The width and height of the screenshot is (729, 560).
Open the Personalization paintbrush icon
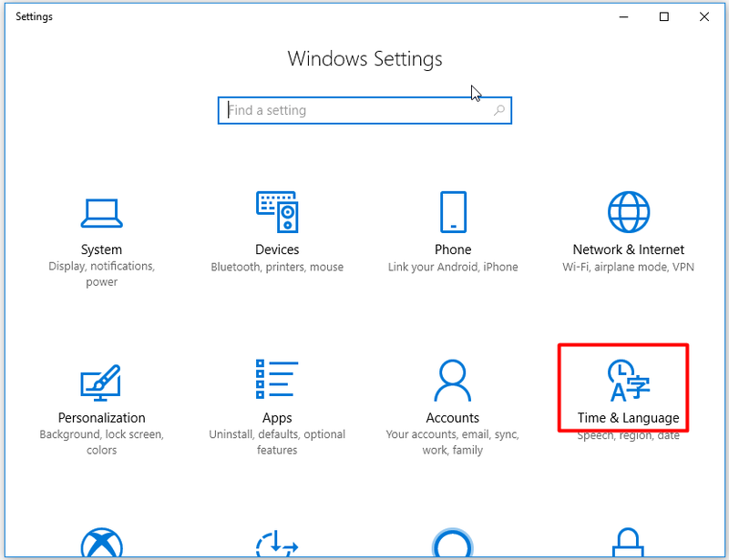pos(101,382)
